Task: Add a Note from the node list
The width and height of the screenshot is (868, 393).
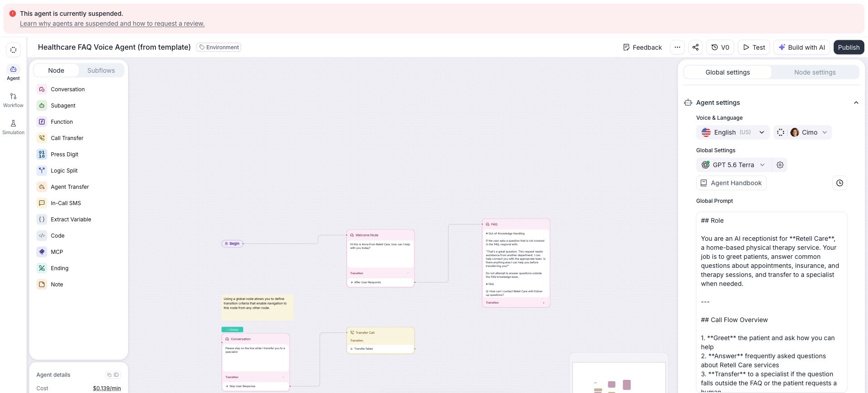Action: pos(57,285)
